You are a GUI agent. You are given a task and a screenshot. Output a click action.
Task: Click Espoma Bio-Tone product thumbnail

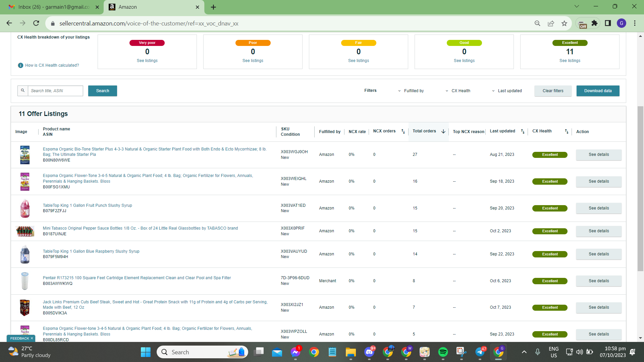tap(25, 155)
